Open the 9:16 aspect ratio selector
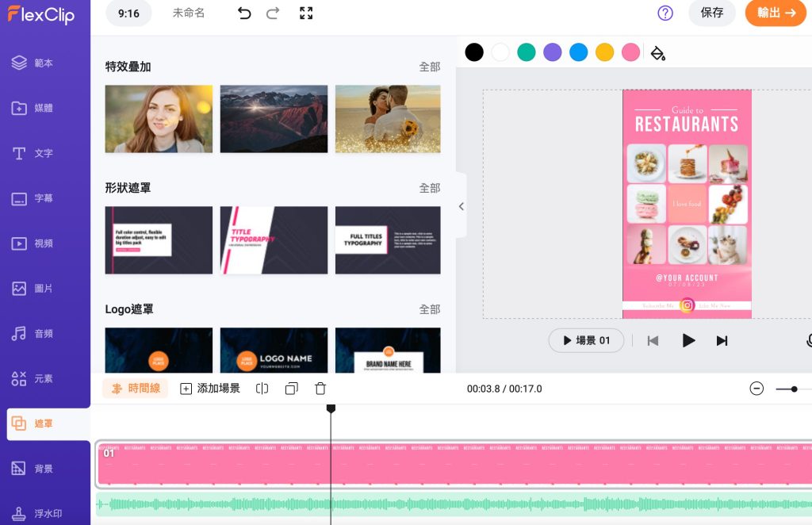 click(128, 13)
